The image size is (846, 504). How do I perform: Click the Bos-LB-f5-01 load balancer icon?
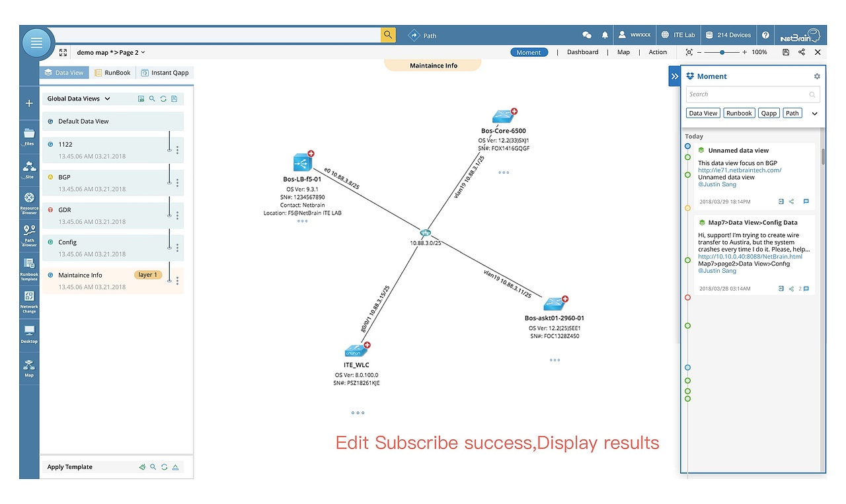[x=303, y=162]
